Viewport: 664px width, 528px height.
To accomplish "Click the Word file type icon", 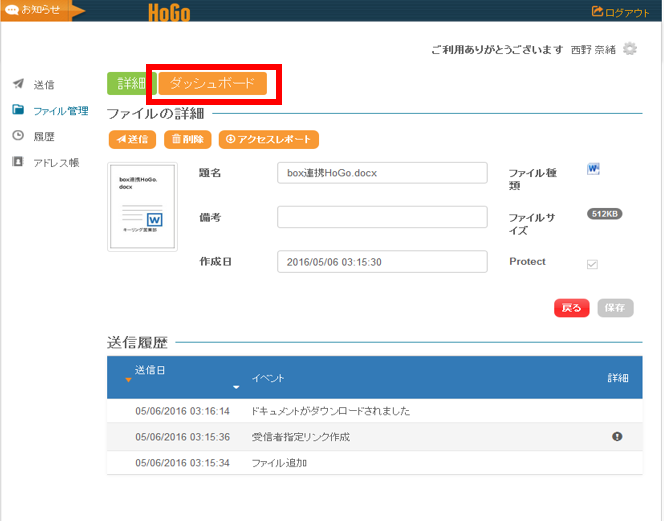I will 593,169.
